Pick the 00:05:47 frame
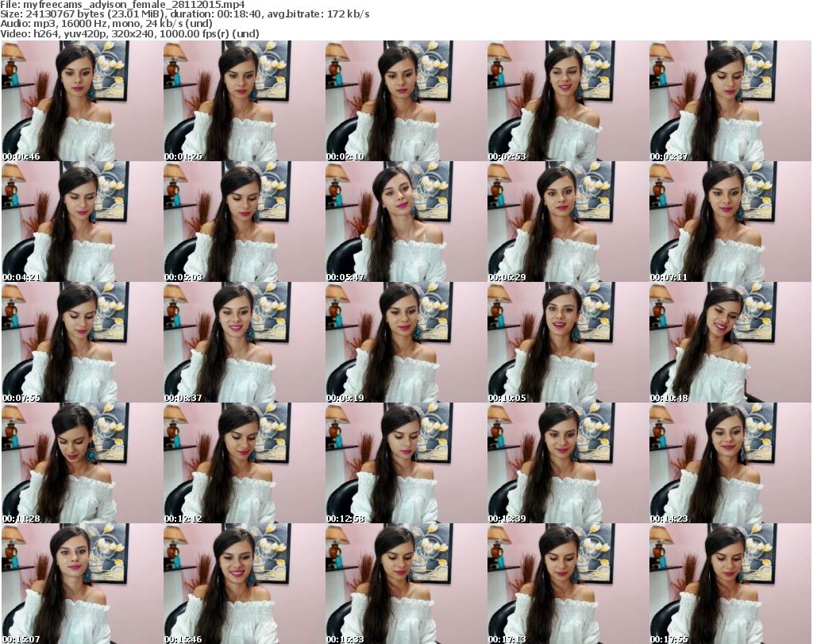The width and height of the screenshot is (813, 644). click(x=406, y=222)
